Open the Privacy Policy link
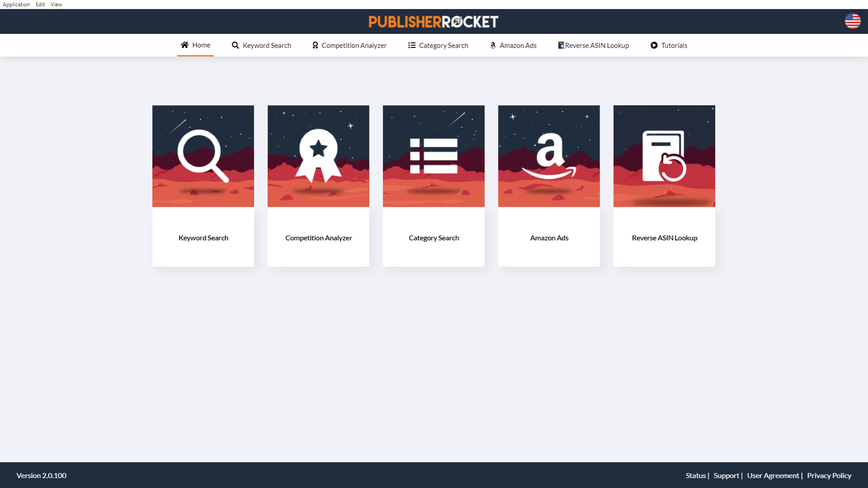This screenshot has height=488, width=868. [x=829, y=475]
